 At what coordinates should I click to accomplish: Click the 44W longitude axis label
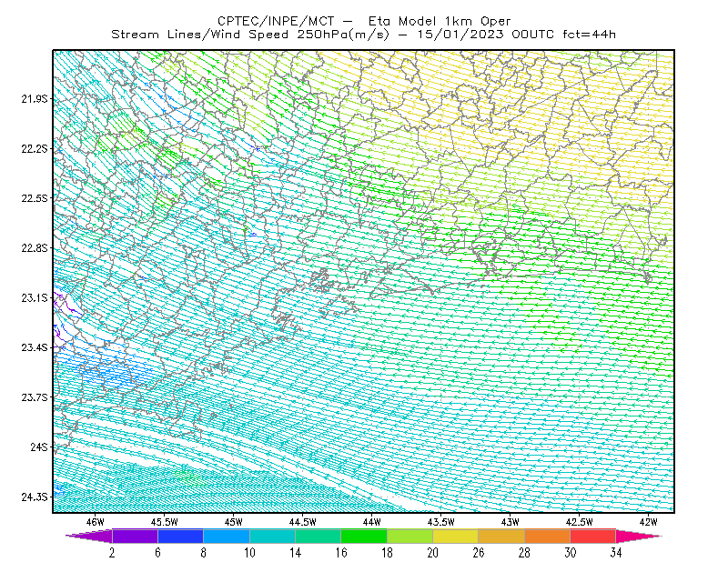click(x=372, y=522)
